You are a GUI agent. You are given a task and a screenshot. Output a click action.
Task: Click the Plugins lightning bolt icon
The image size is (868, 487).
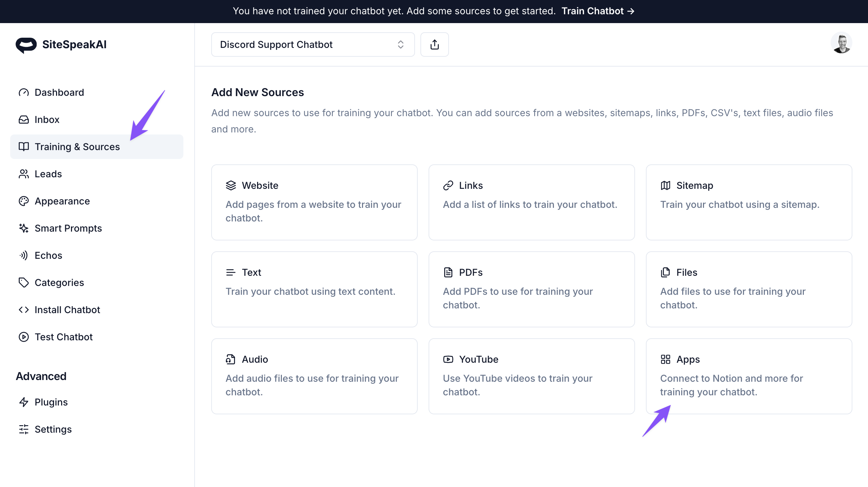tap(23, 402)
